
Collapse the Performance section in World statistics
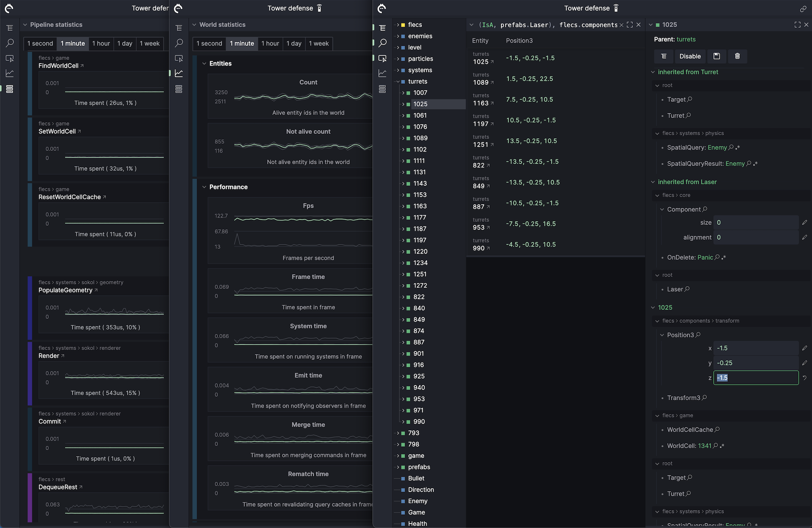204,187
